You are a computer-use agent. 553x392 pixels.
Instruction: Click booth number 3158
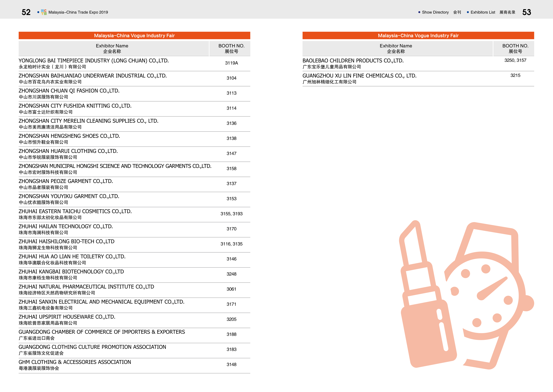tap(232, 168)
